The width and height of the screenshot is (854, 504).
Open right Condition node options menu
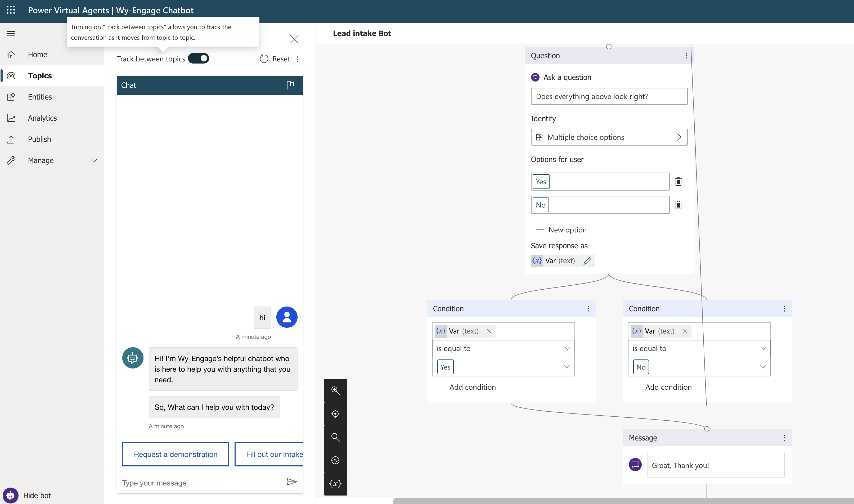(785, 308)
